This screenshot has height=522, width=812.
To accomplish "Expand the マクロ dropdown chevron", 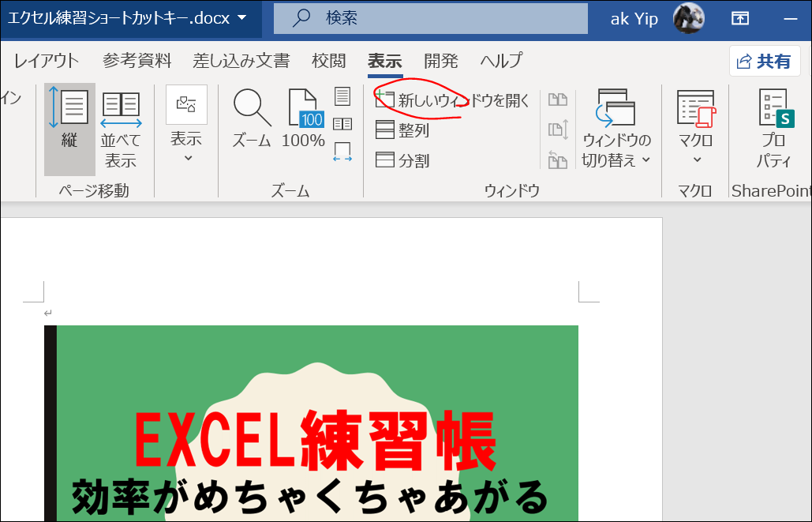I will [x=697, y=160].
